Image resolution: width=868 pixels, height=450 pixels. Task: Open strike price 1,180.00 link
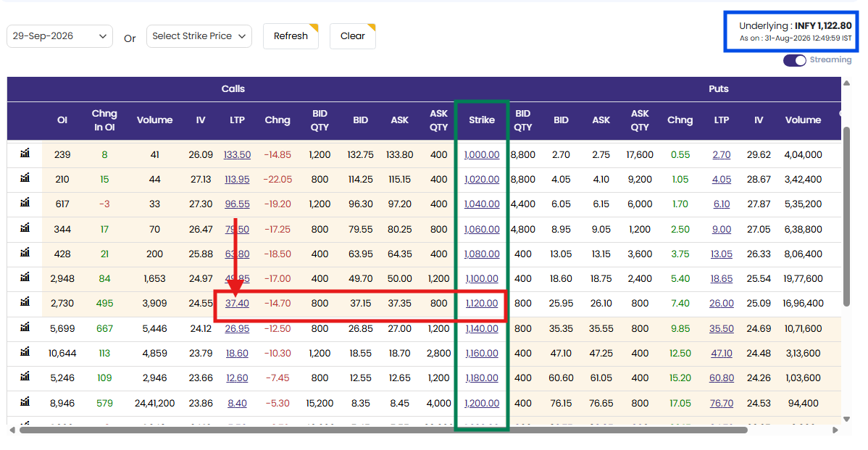click(x=482, y=378)
